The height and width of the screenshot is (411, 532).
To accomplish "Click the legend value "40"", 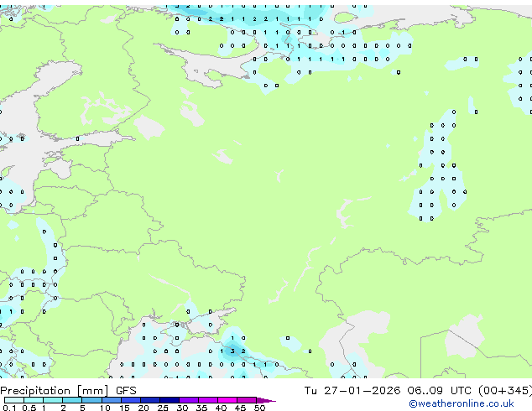I will pos(221,408).
